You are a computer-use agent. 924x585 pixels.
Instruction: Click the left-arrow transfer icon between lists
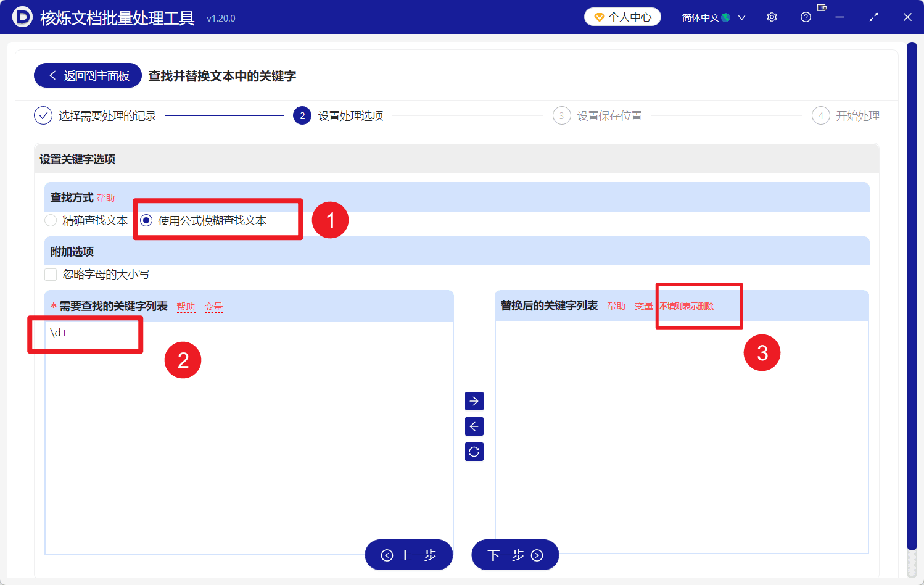tap(474, 426)
